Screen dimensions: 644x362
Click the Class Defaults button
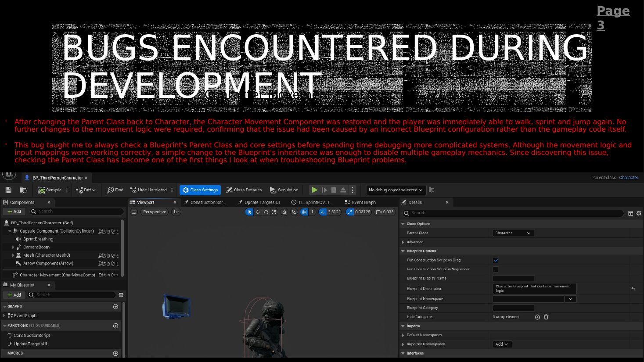point(244,190)
